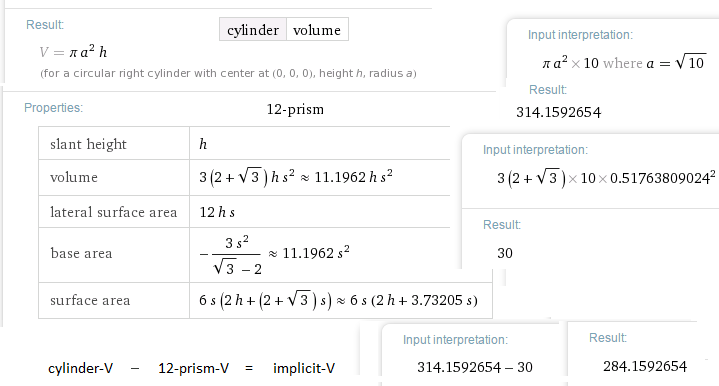Click the lateral surface area value 12 h s
719x386 pixels.
(x=217, y=212)
